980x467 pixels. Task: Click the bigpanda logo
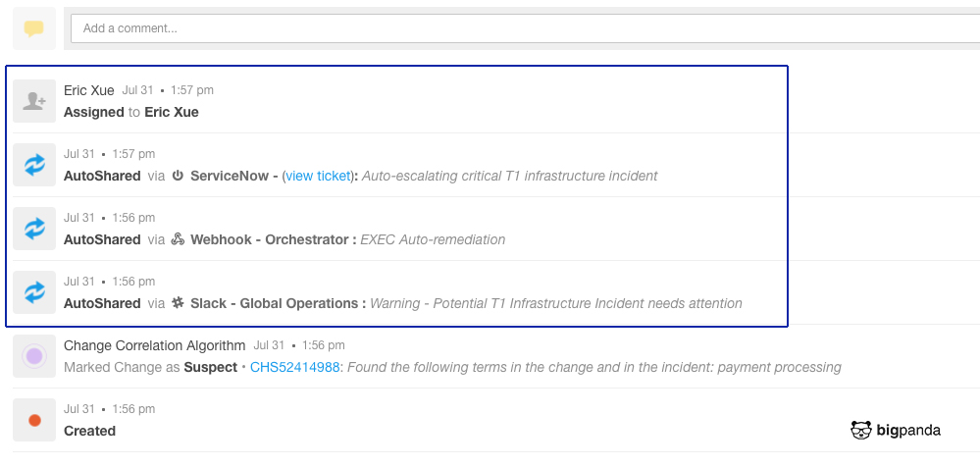coord(895,430)
